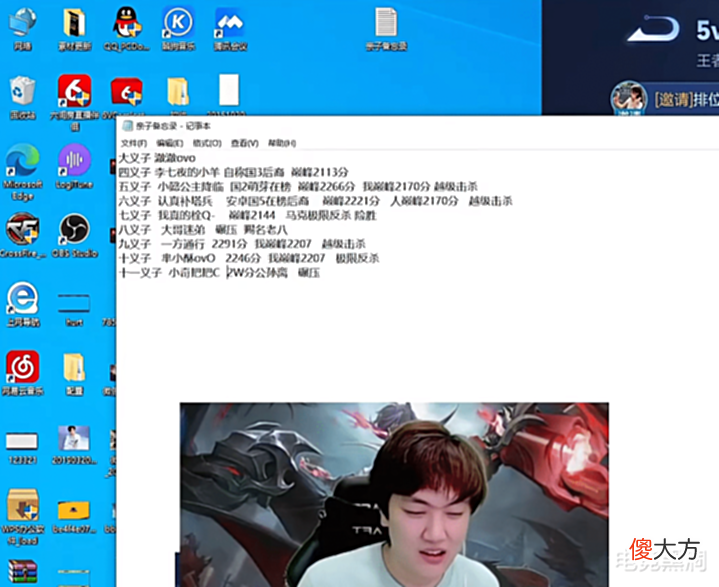Click the 五义子 line text
The image size is (719, 587).
tap(298, 187)
